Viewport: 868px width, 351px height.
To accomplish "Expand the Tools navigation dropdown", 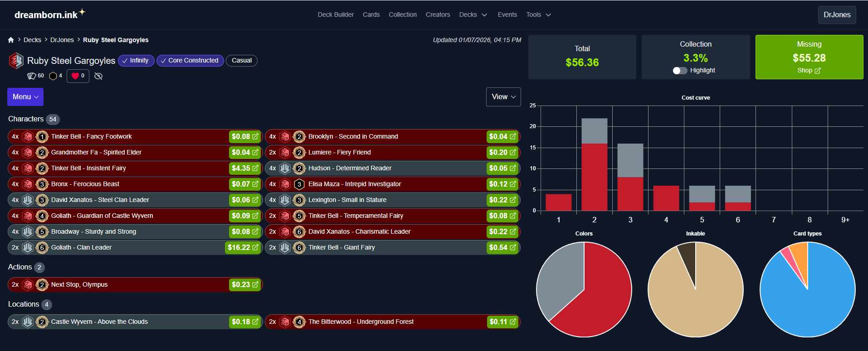I will 538,15.
